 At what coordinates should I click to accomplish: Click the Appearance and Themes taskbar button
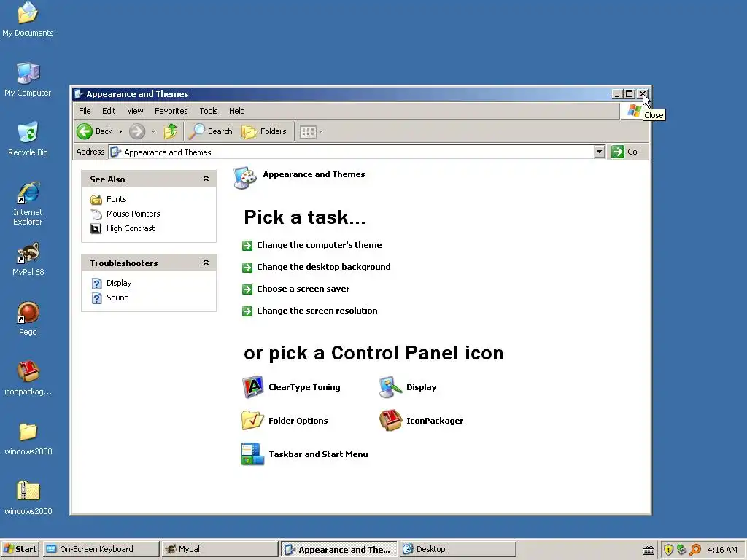338,549
